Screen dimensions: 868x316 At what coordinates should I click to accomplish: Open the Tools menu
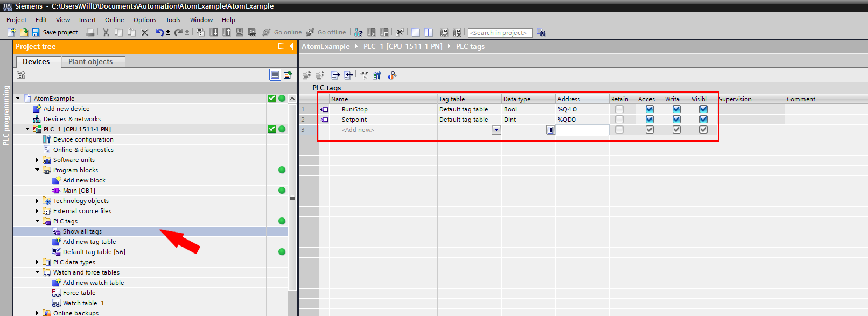click(173, 20)
